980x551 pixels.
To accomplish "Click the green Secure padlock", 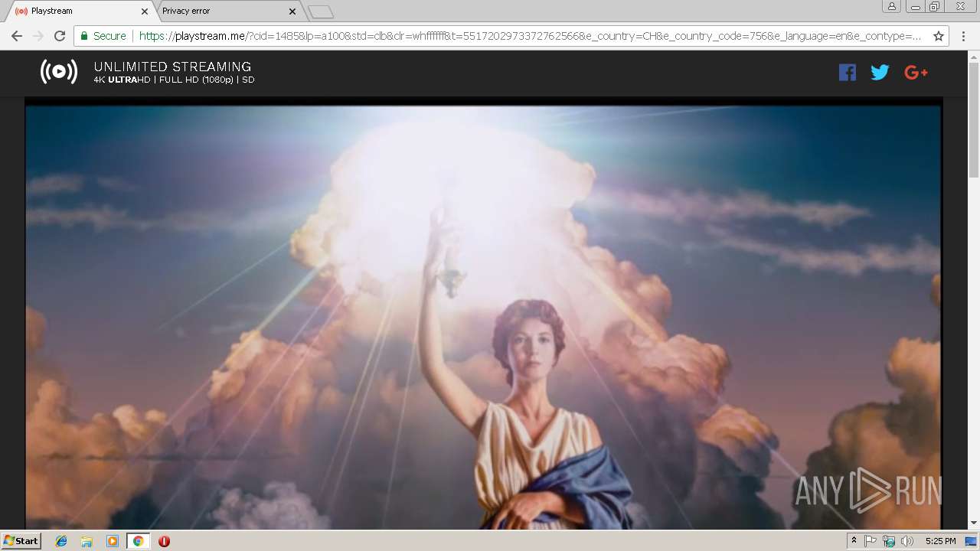I will click(x=84, y=36).
